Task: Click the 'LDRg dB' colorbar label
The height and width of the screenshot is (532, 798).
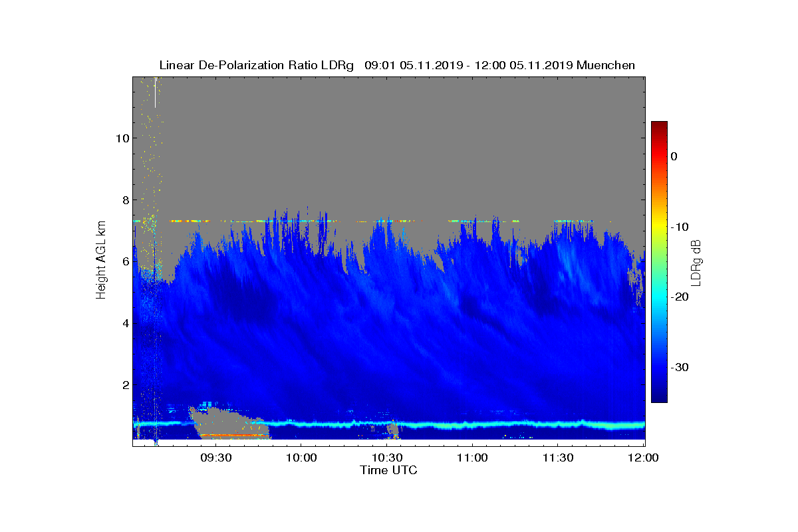Action: click(696, 262)
